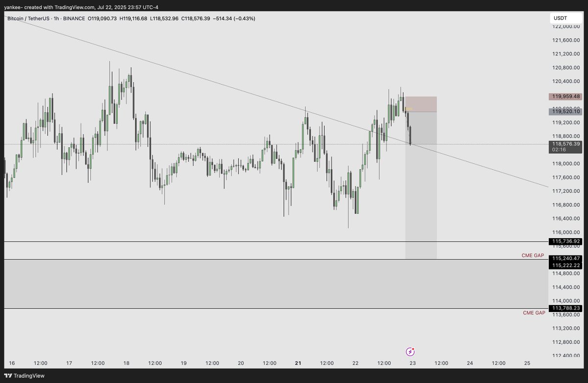Screen dimensions: 588x383
Task: Click the 112,800.00 price scale label
Action: click(x=566, y=342)
